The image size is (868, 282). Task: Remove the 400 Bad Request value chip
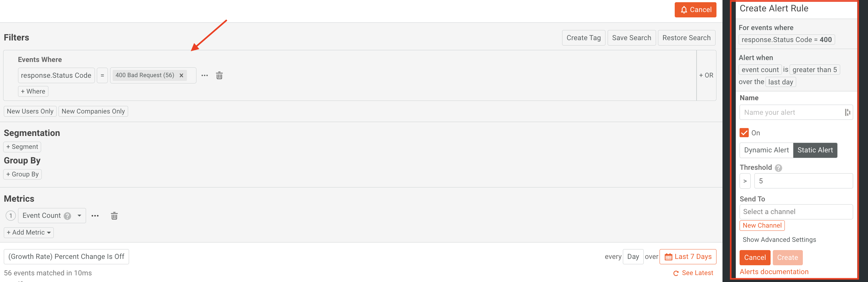[x=181, y=75]
